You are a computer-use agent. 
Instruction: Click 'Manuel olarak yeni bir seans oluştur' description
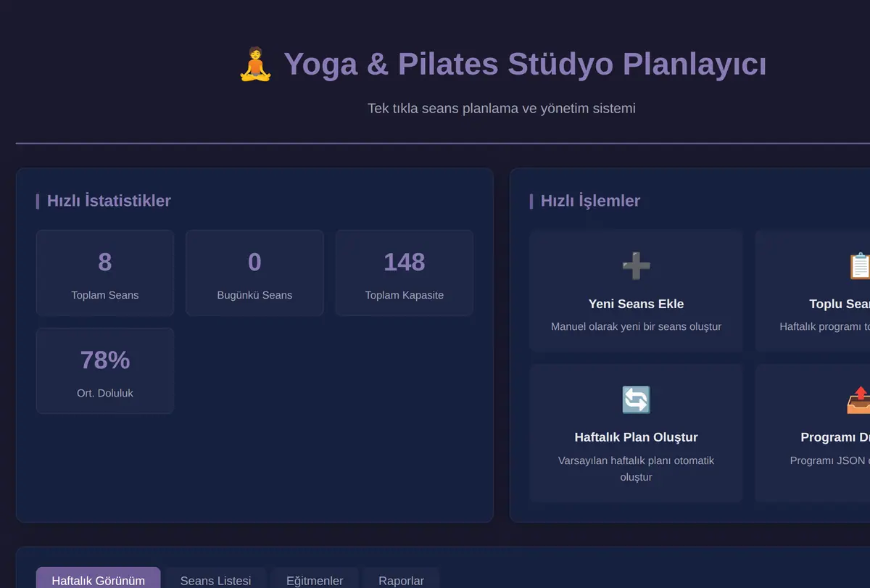coord(636,326)
